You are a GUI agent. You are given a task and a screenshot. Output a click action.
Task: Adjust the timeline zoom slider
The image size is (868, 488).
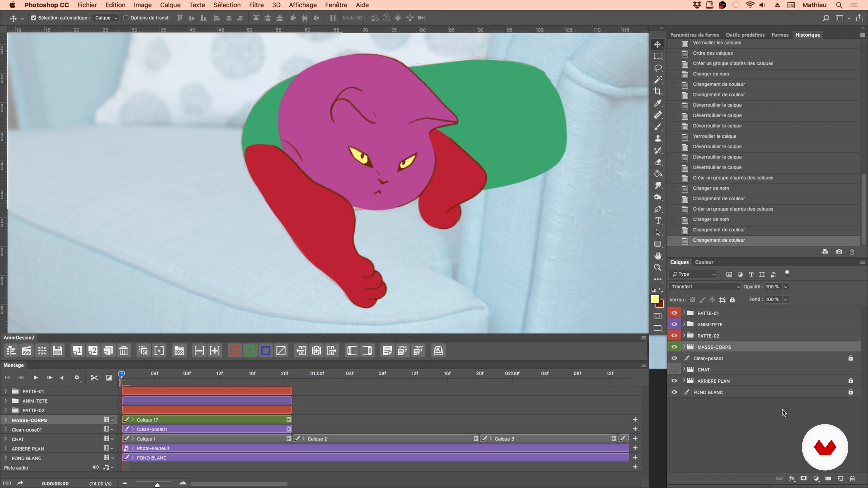(x=157, y=485)
